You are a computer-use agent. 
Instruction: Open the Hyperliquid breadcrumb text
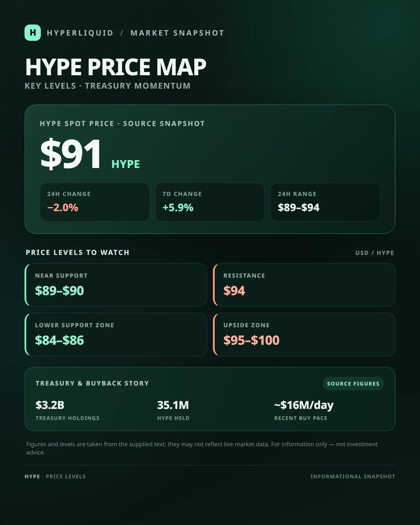[80, 33]
